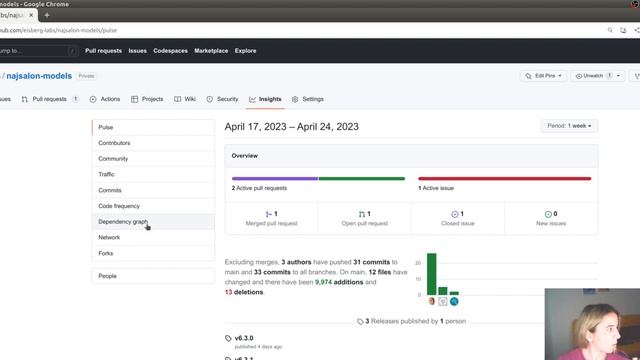Viewport: 640px width, 360px height.
Task: Select Code frequency in Insights sidebar
Action: pos(153,206)
